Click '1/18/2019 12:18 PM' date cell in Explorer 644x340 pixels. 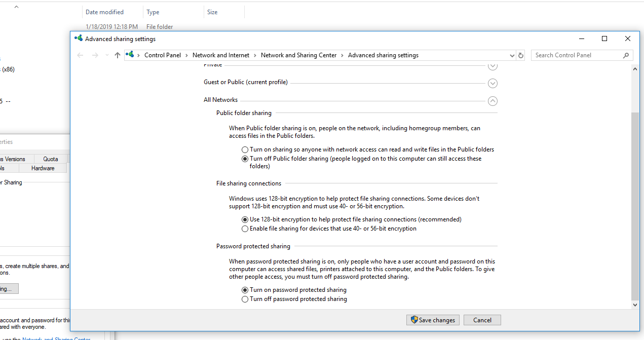(111, 27)
